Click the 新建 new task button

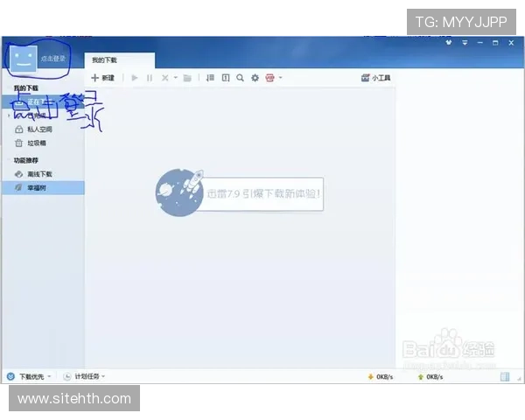pyautogui.click(x=102, y=78)
